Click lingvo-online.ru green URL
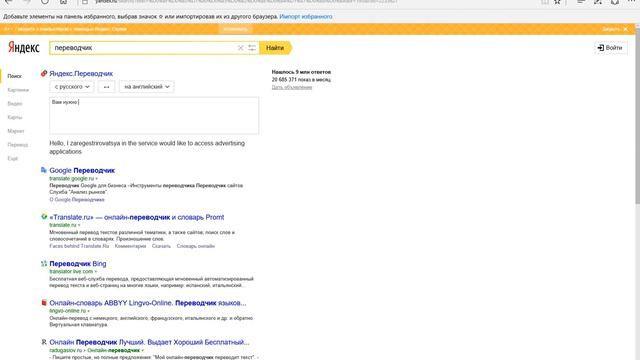This screenshot has height=360, width=640. (67, 311)
